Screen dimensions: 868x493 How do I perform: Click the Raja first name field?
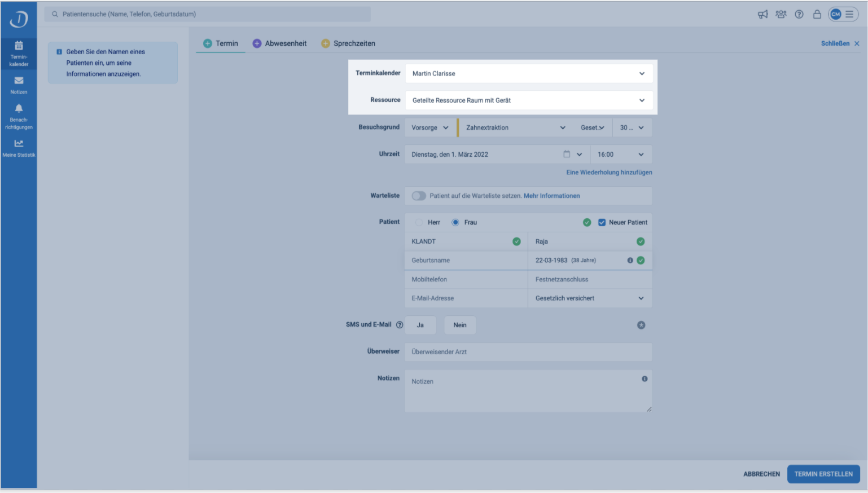pos(590,241)
